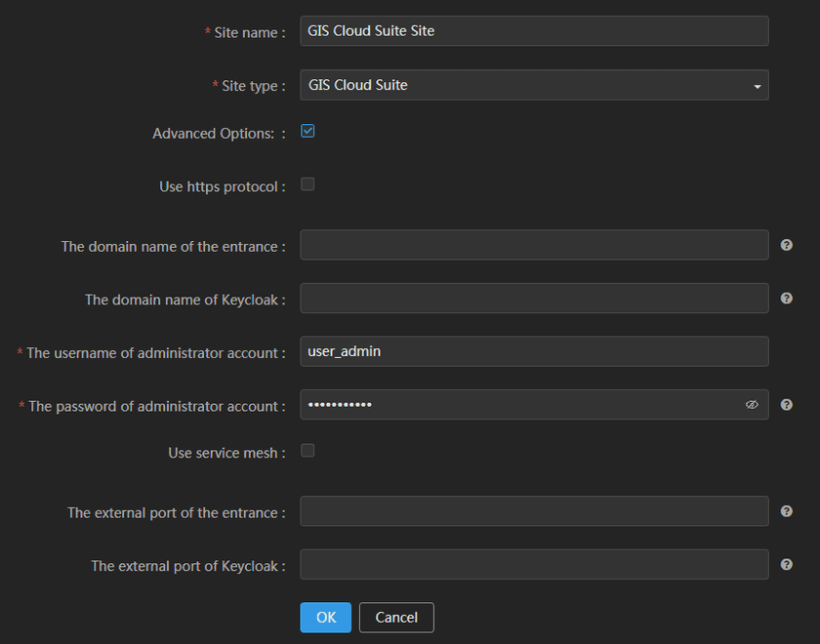The image size is (820, 644).
Task: Enable the Use https protocol checkbox
Action: click(x=307, y=184)
